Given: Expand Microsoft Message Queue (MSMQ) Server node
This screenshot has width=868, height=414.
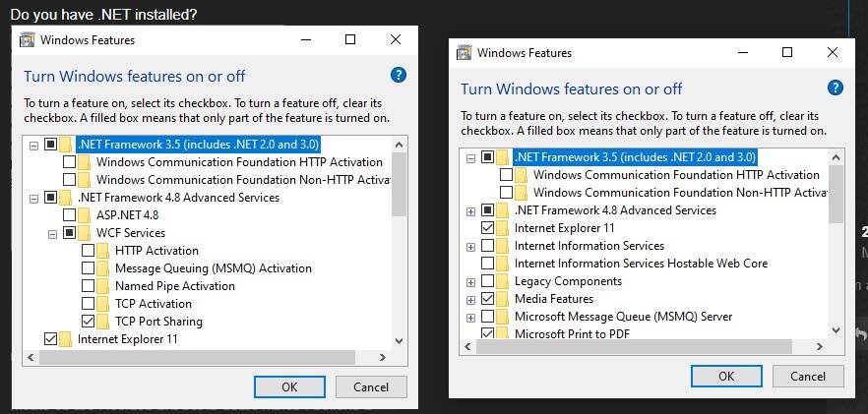Looking at the screenshot, I should [x=471, y=318].
